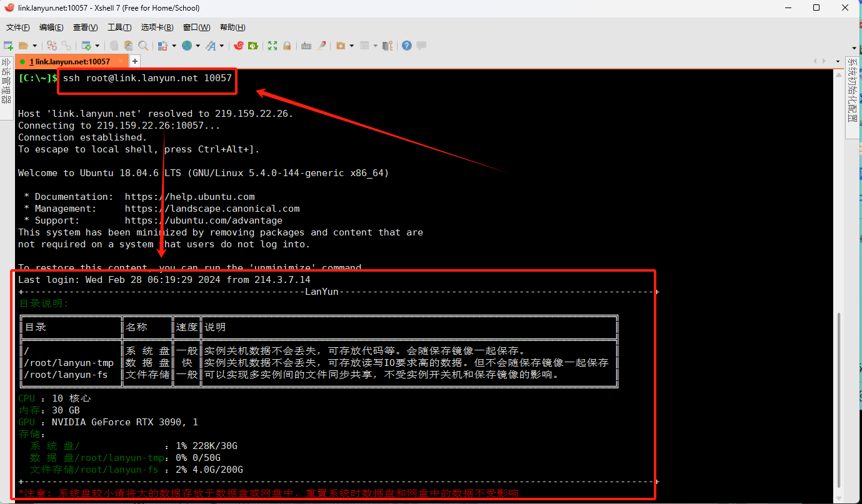Click the next tab arrow
Image resolution: width=862 pixels, height=504 pixels.
pos(824,61)
